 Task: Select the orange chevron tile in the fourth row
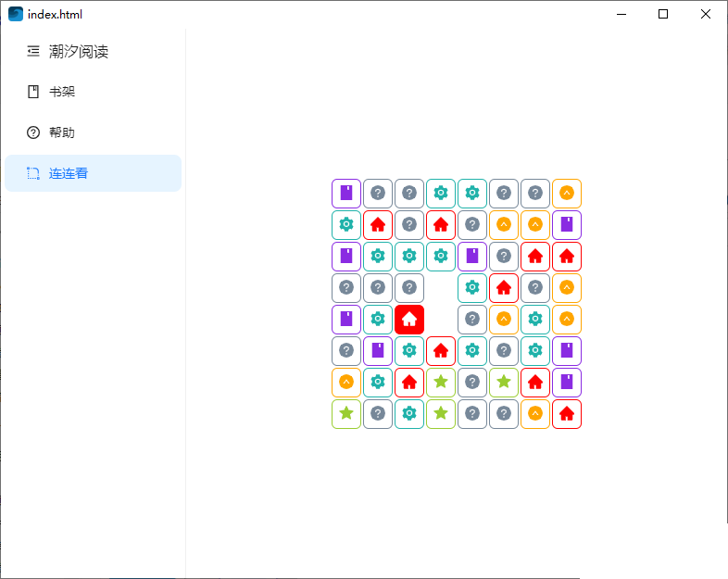tap(567, 288)
